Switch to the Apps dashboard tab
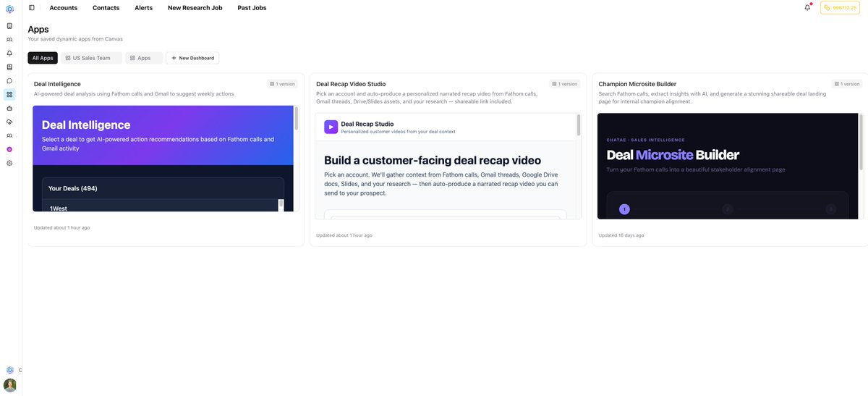 coord(144,58)
